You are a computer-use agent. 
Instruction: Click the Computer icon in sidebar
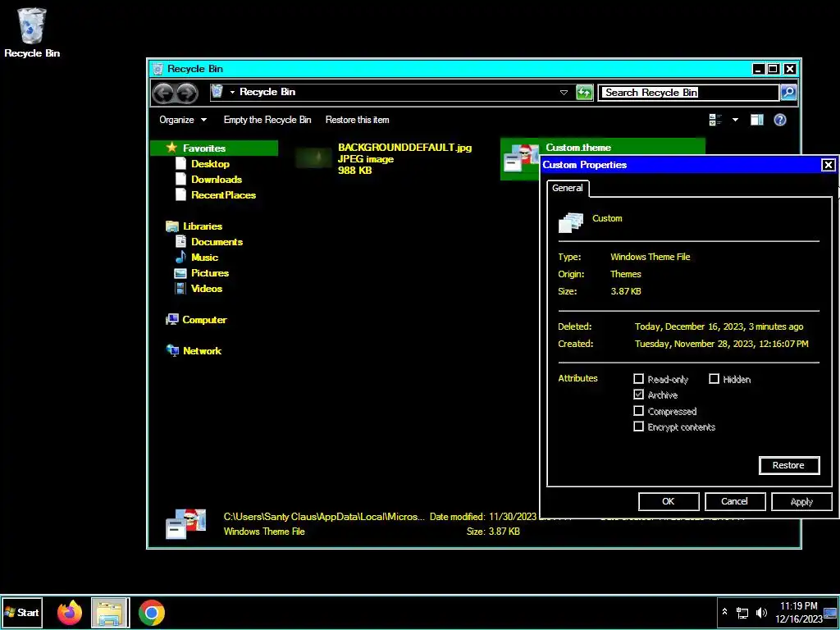pos(172,320)
